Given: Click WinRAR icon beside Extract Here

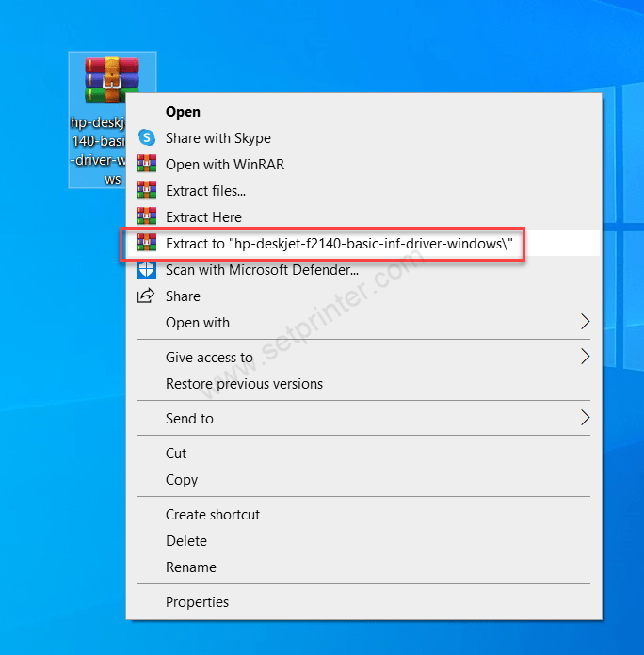Looking at the screenshot, I should (147, 216).
